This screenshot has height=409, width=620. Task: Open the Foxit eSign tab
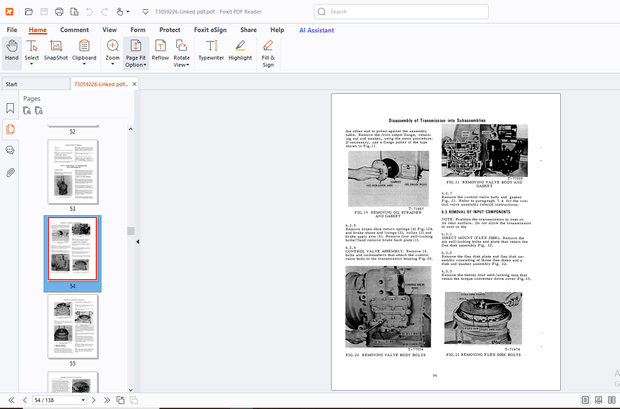point(210,30)
